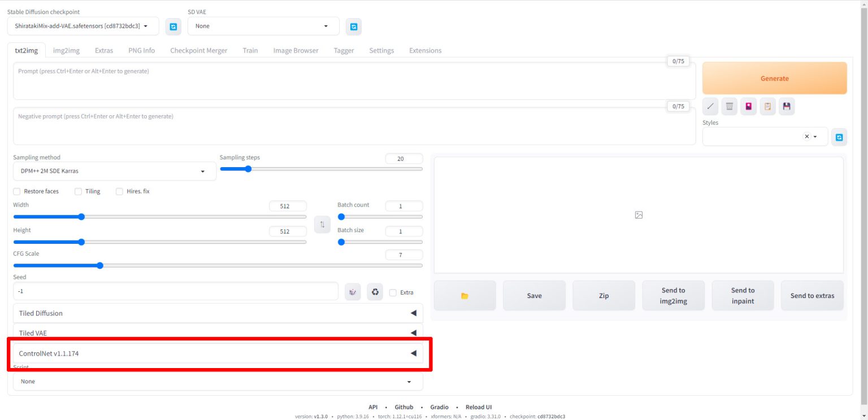Click the trash icon to clear prompt
Viewport: 868px width, 420px height.
pos(729,106)
